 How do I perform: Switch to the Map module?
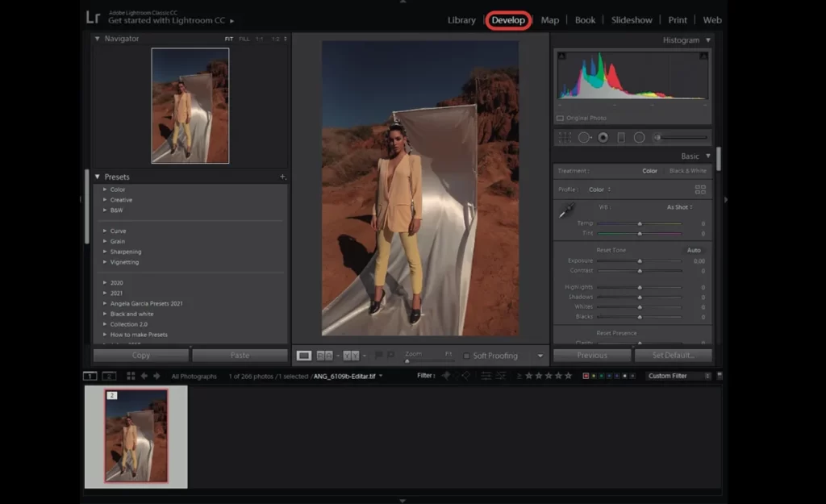click(550, 20)
